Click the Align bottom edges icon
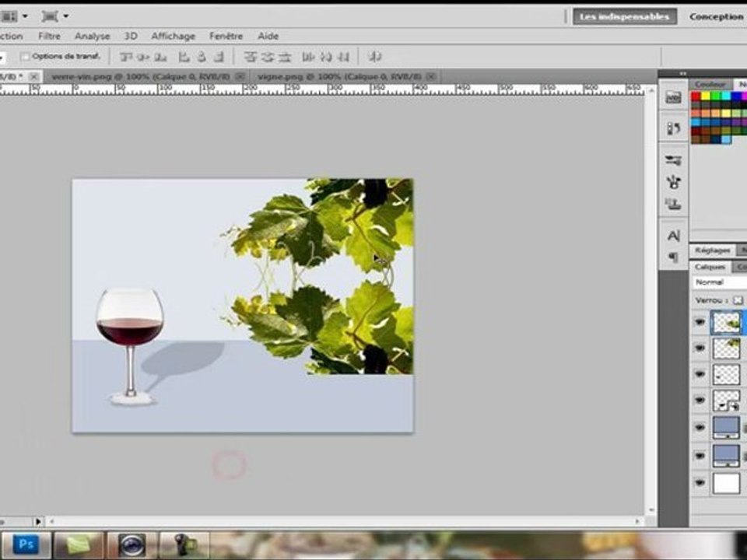 pos(160,57)
